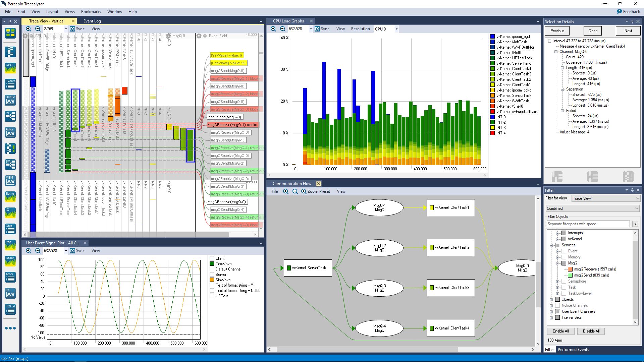This screenshot has height=362, width=644.
Task: Open the CPU 0 dropdown
Action: click(x=396, y=29)
